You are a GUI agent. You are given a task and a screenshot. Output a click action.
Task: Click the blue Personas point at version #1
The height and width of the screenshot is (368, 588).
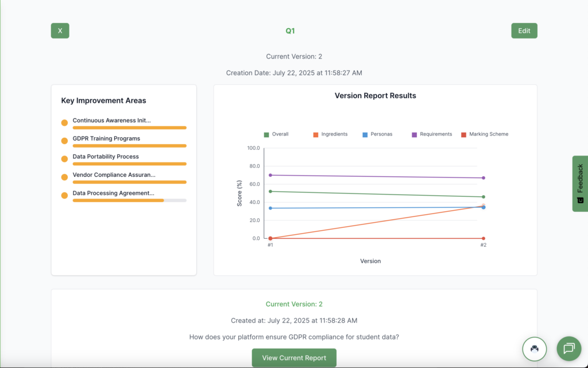pyautogui.click(x=270, y=208)
